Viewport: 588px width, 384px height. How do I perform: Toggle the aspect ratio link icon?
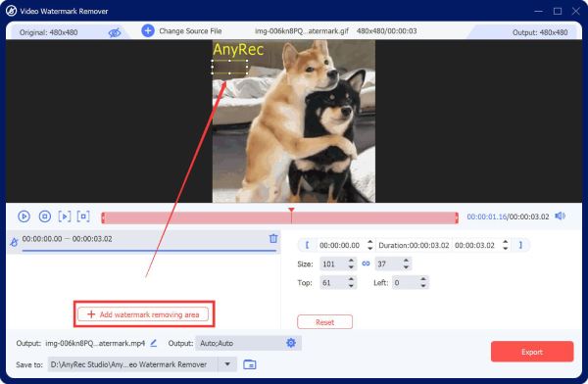coord(366,264)
